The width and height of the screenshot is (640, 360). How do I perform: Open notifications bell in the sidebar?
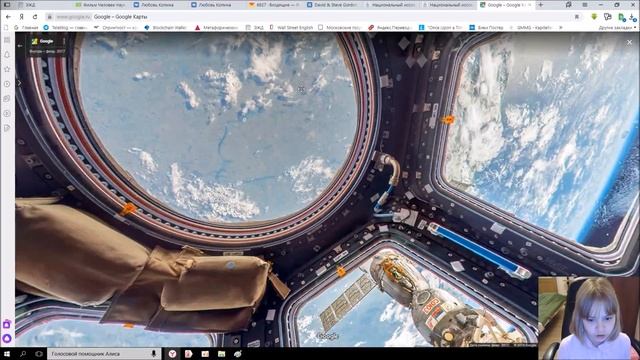coord(7,54)
